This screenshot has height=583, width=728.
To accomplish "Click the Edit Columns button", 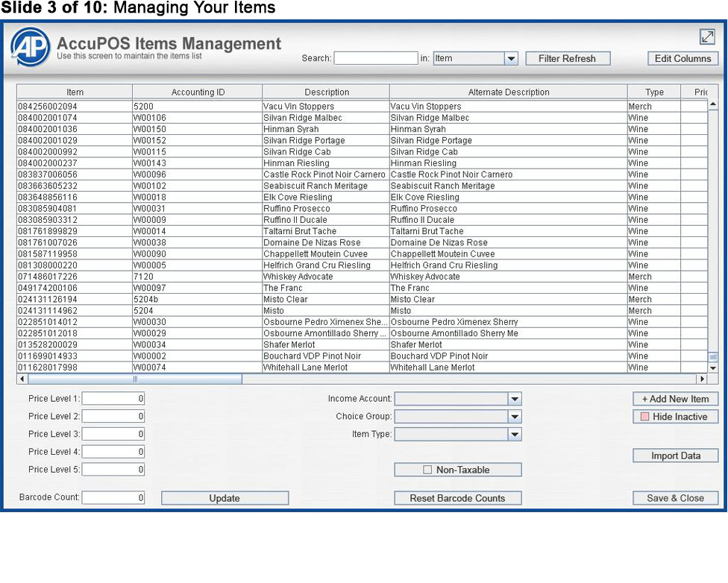I will pyautogui.click(x=682, y=58).
